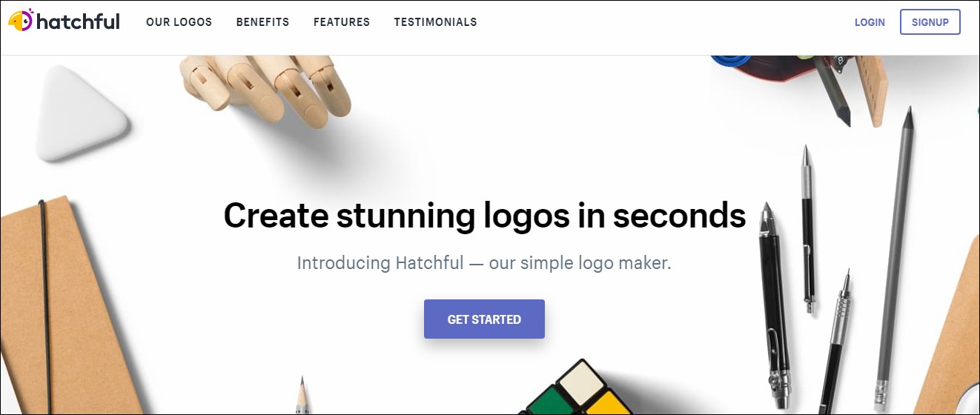Screen dimensions: 980x415
Task: Click the outlined SIGNUP button
Action: tap(930, 22)
